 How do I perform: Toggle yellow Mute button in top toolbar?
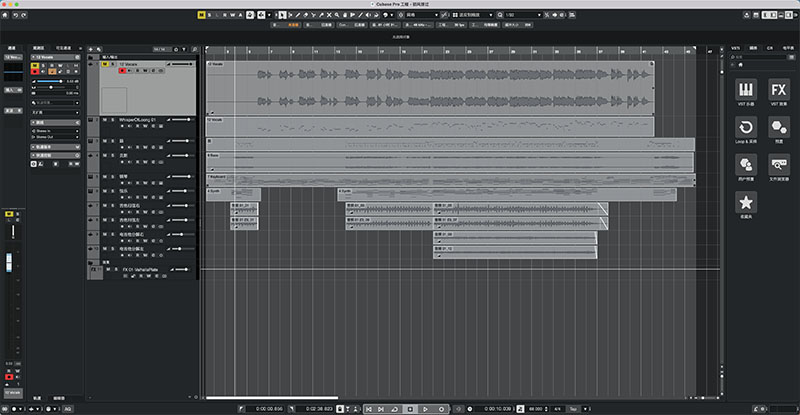coord(202,15)
